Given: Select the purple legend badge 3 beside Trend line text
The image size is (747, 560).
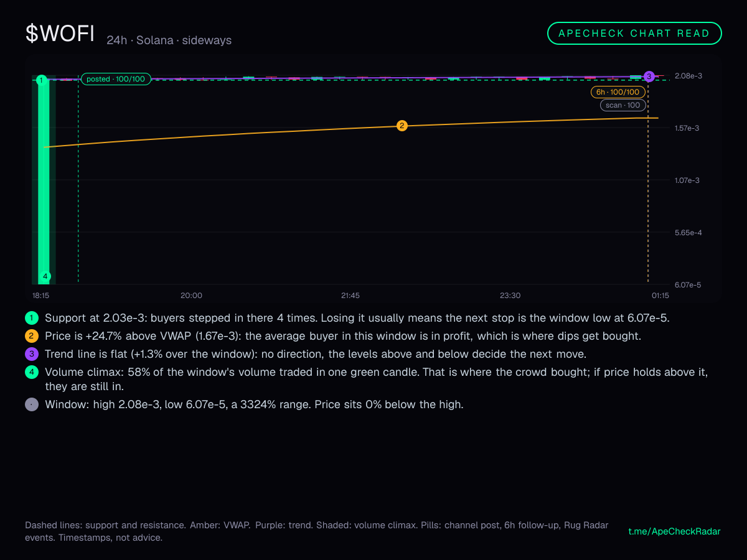Looking at the screenshot, I should pyautogui.click(x=32, y=354).
